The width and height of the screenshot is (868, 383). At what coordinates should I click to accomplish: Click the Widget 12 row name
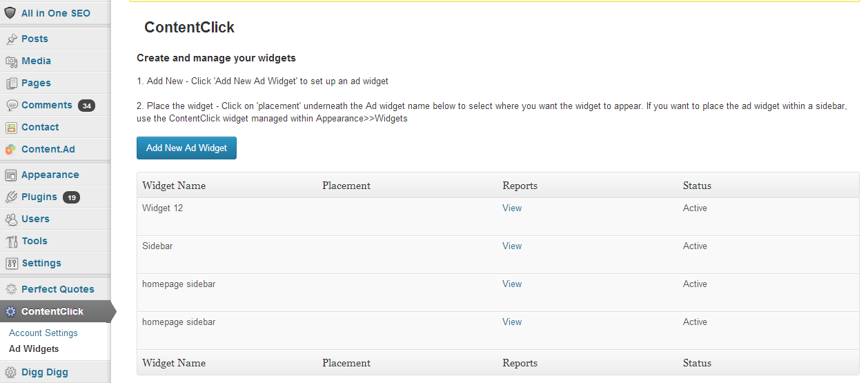click(x=162, y=208)
